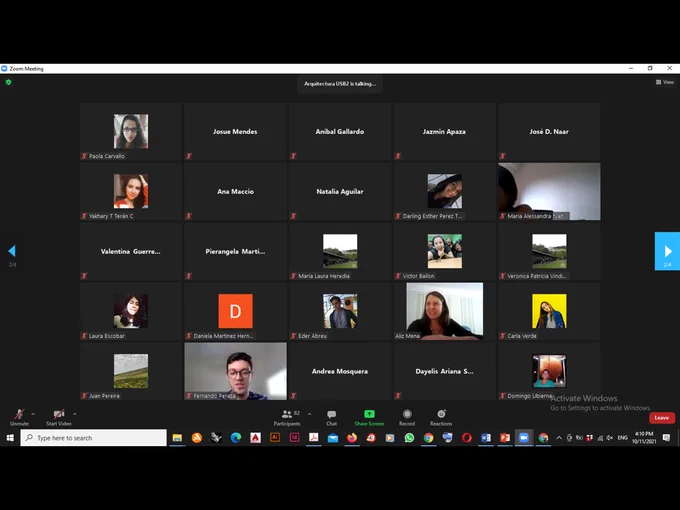
Task: Select the Josue Mendes participant tile
Action: click(x=235, y=131)
